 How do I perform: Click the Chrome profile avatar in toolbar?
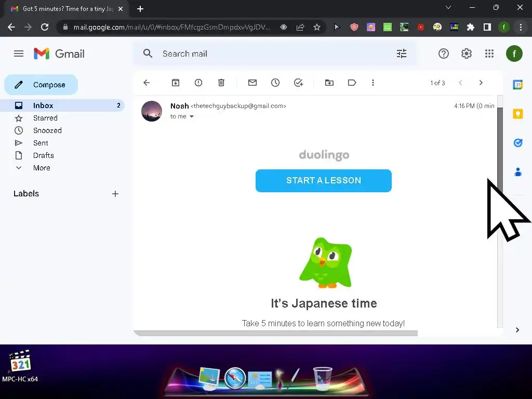(x=504, y=27)
